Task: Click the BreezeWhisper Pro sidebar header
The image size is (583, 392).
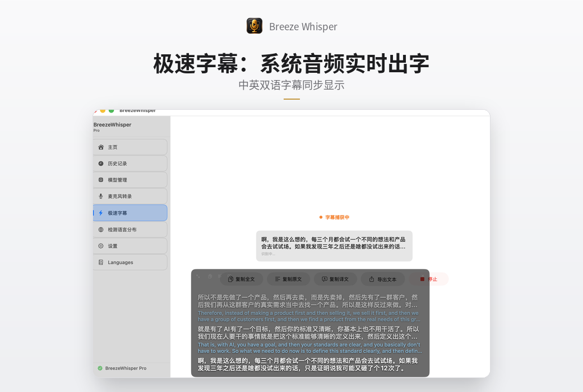Action: pos(112,127)
